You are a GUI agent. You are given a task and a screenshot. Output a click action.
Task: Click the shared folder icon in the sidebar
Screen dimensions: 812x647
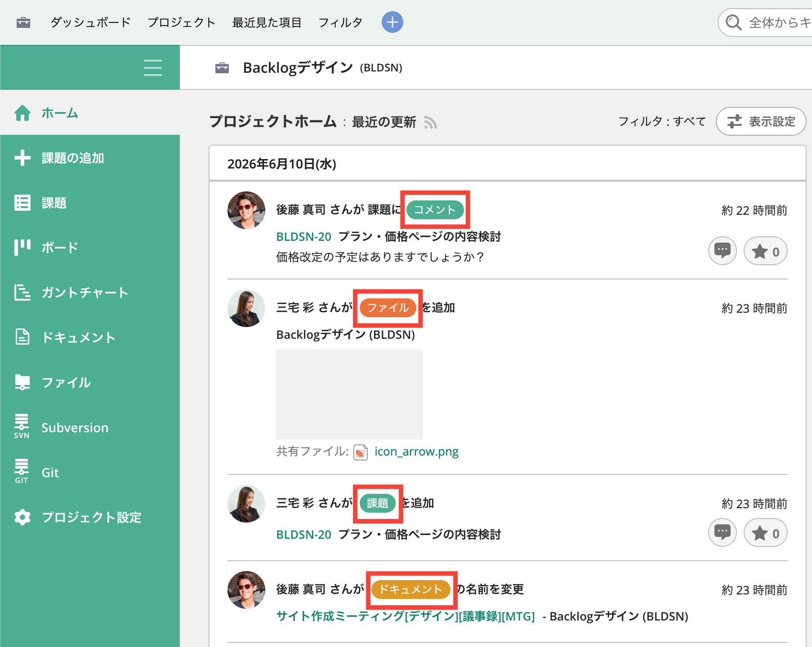click(22, 382)
